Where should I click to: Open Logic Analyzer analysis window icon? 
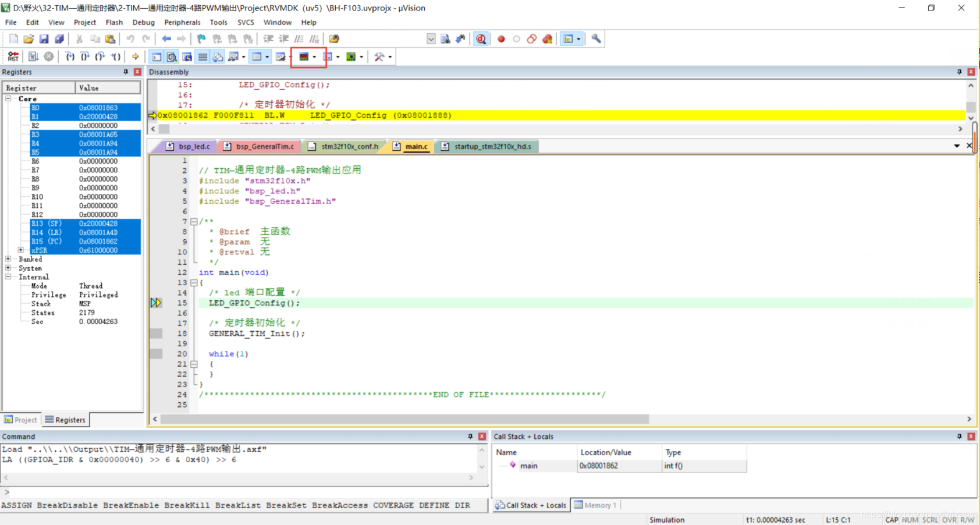pyautogui.click(x=304, y=56)
